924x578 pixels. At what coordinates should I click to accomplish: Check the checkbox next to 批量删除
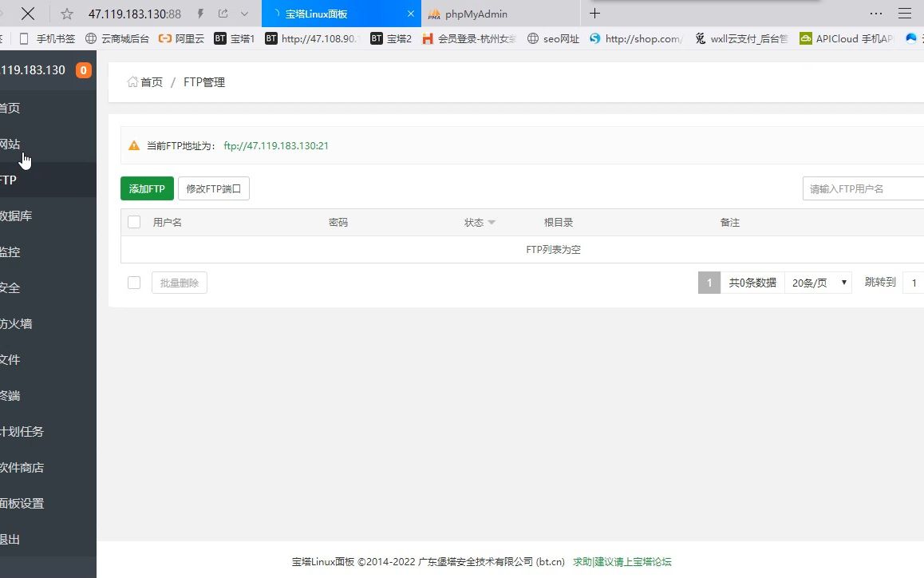(x=133, y=282)
